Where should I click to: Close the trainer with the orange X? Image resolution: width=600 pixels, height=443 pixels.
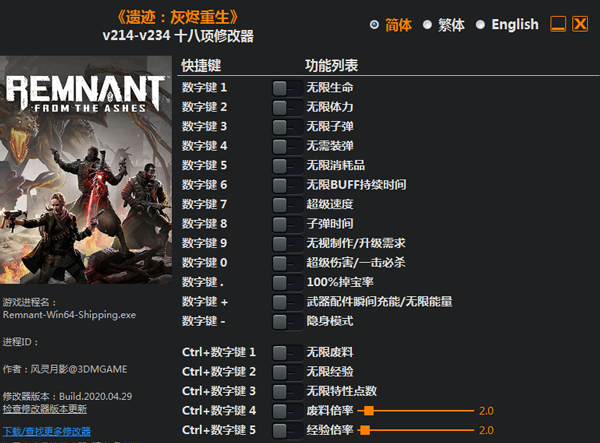click(580, 24)
